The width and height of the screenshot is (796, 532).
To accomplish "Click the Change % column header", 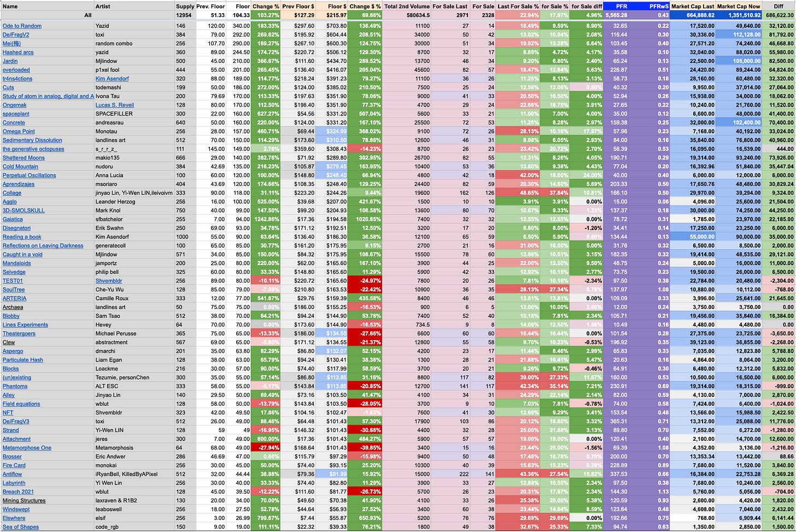I will [266, 6].
